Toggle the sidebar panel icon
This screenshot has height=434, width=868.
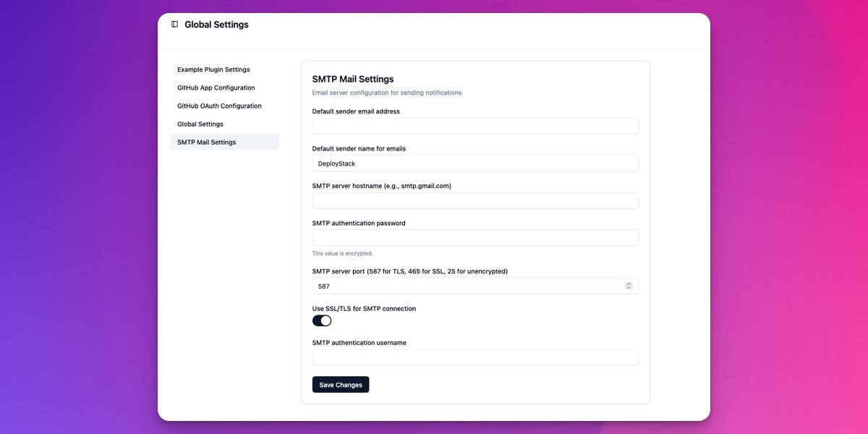pyautogui.click(x=174, y=25)
